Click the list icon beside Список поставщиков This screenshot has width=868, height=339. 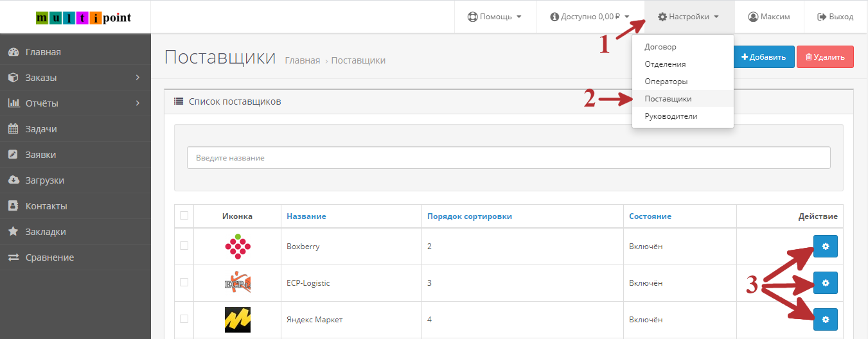[x=179, y=101]
